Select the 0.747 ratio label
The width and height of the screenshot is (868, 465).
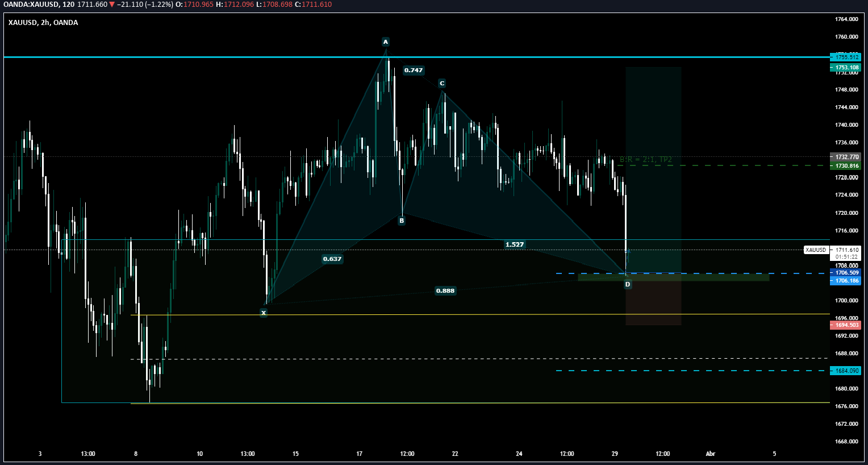[413, 70]
